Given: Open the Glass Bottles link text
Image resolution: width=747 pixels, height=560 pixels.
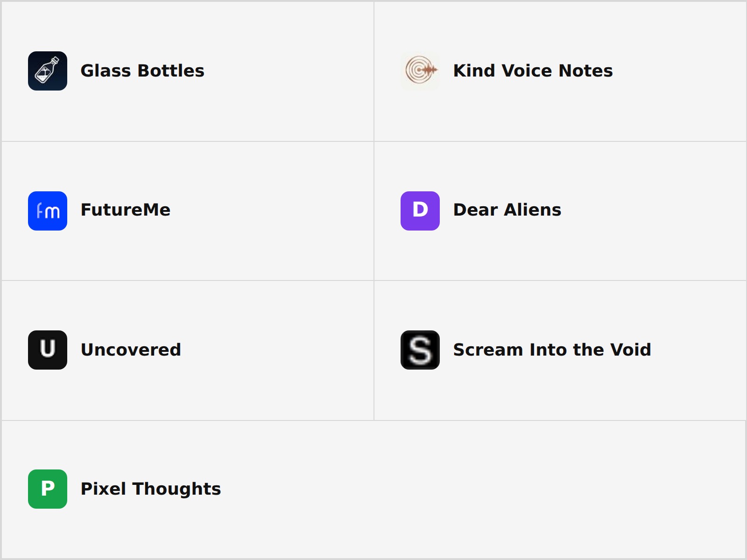Looking at the screenshot, I should pyautogui.click(x=142, y=71).
